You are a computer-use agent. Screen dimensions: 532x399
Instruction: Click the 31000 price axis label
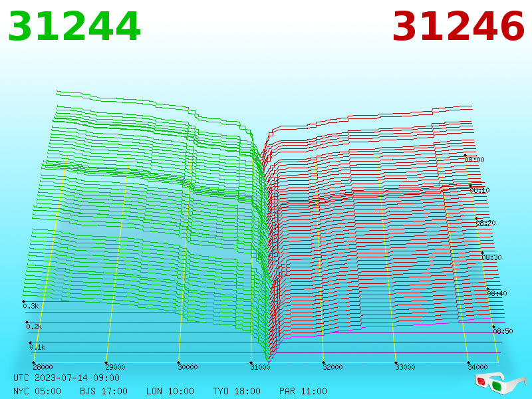260,367
